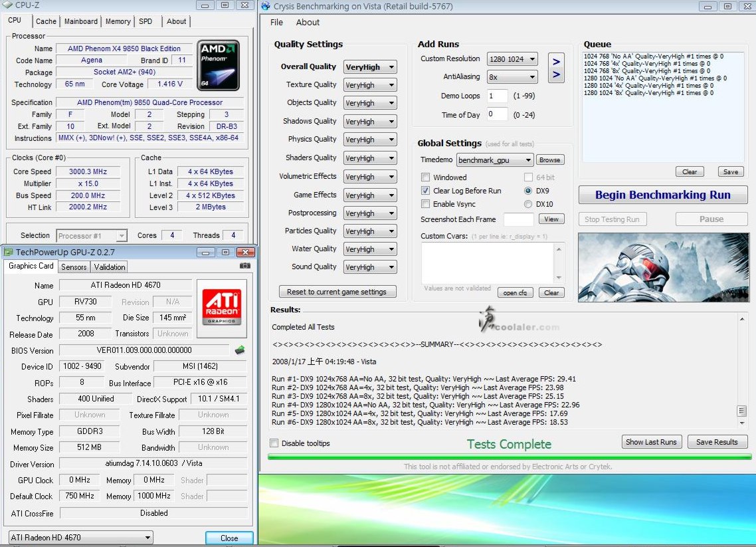Open the Texture Quality dropdown
Image resolution: width=756 pixels, height=547 pixels.
click(x=370, y=85)
